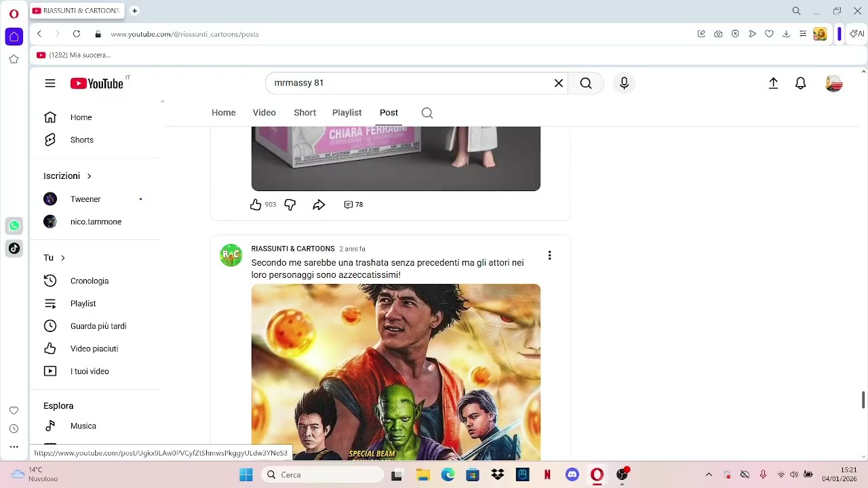The width and height of the screenshot is (868, 488).
Task: Search within the channel using the magnifier
Action: [427, 113]
